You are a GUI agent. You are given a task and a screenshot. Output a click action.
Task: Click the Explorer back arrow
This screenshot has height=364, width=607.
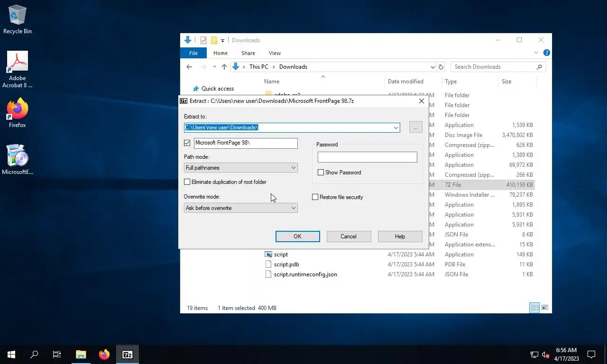pos(189,67)
